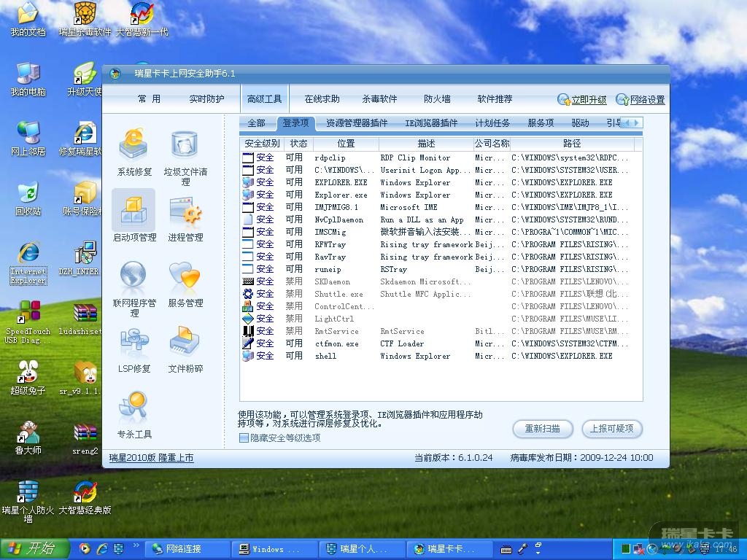Select the rdpclip startup row
The height and width of the screenshot is (560, 747).
coord(441,157)
